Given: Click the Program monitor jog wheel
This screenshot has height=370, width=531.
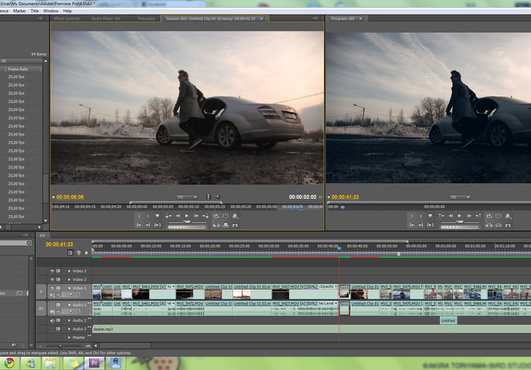Looking at the screenshot, I should pyautogui.click(x=459, y=227).
